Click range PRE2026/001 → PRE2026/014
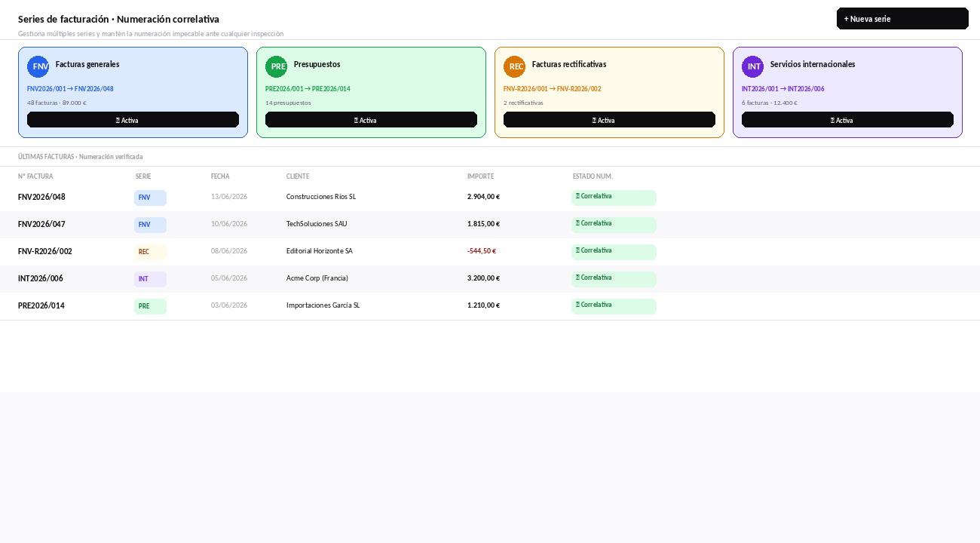Viewport: 980px width, 543px height. click(x=308, y=89)
